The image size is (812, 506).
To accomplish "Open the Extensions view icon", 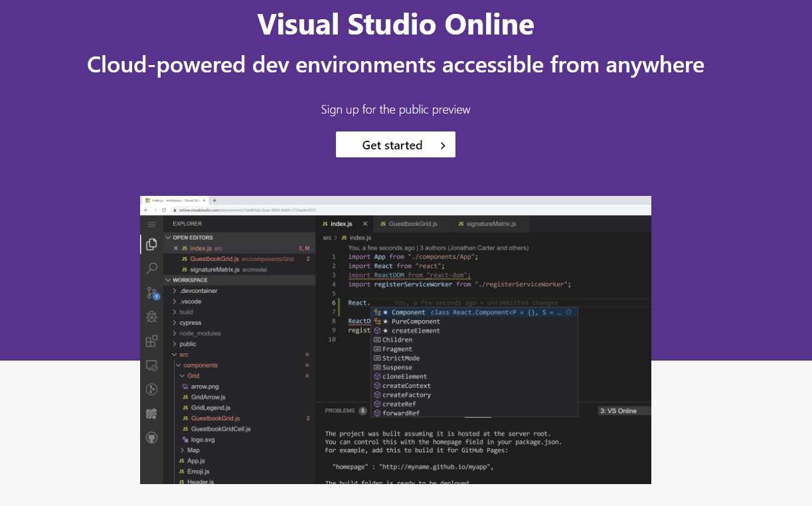I will (x=151, y=341).
